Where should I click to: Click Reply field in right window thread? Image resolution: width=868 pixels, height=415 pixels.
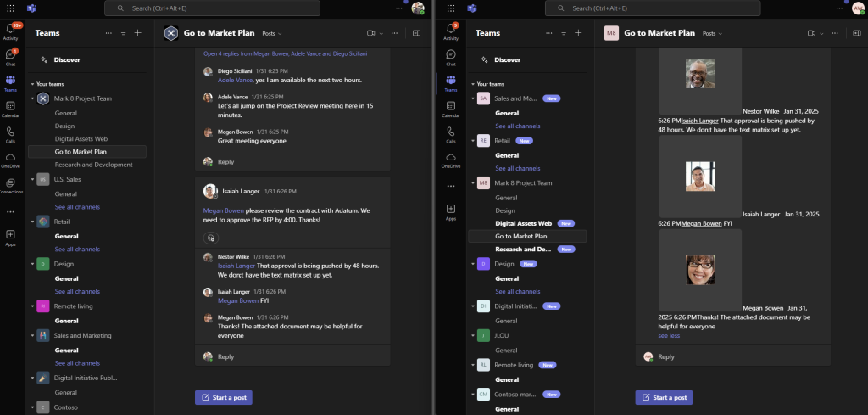point(733,356)
